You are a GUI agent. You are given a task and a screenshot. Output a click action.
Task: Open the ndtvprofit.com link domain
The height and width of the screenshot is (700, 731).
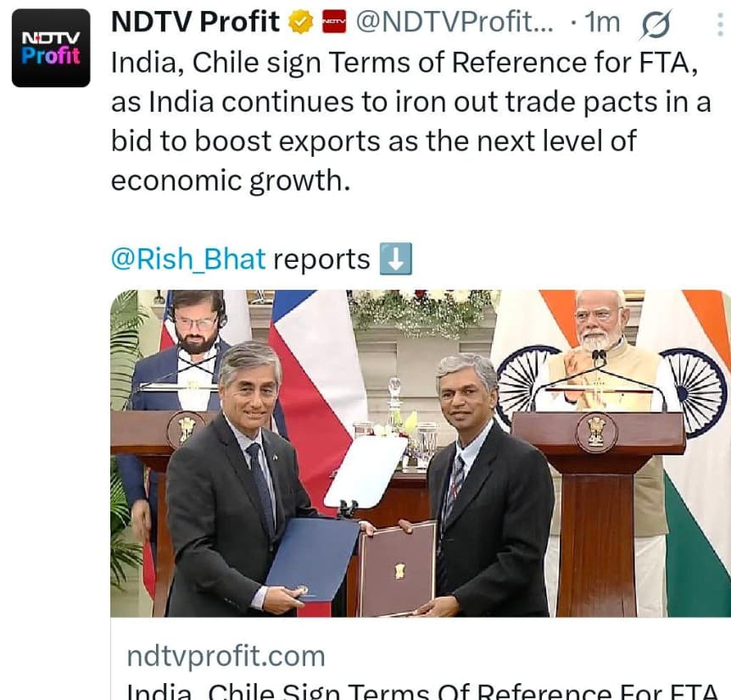(226, 656)
